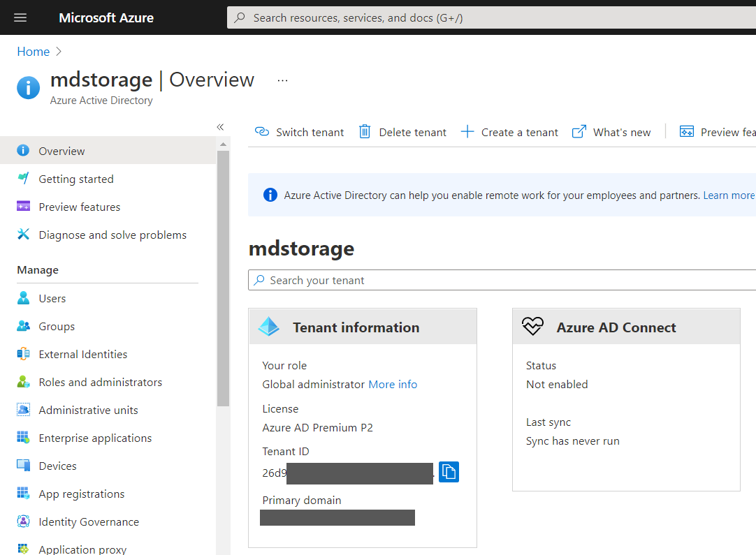The image size is (756, 555).
Task: Click the What's new external link icon
Action: [579, 131]
